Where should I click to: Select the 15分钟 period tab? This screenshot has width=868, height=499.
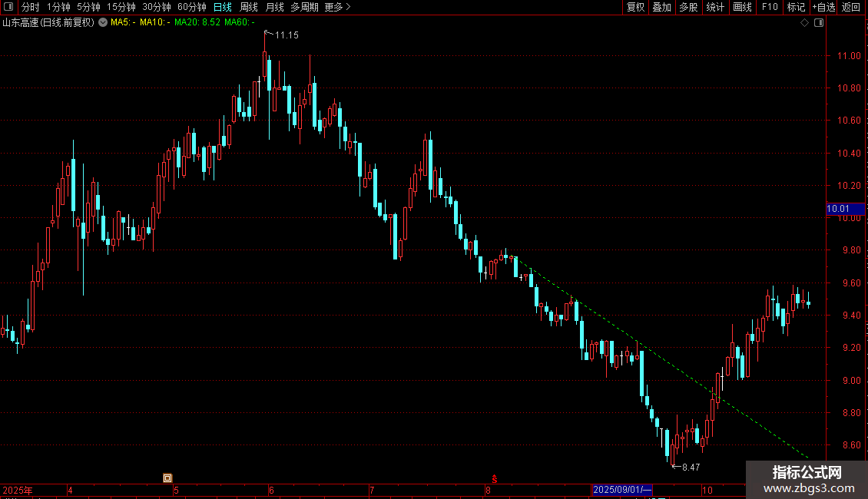click(121, 7)
